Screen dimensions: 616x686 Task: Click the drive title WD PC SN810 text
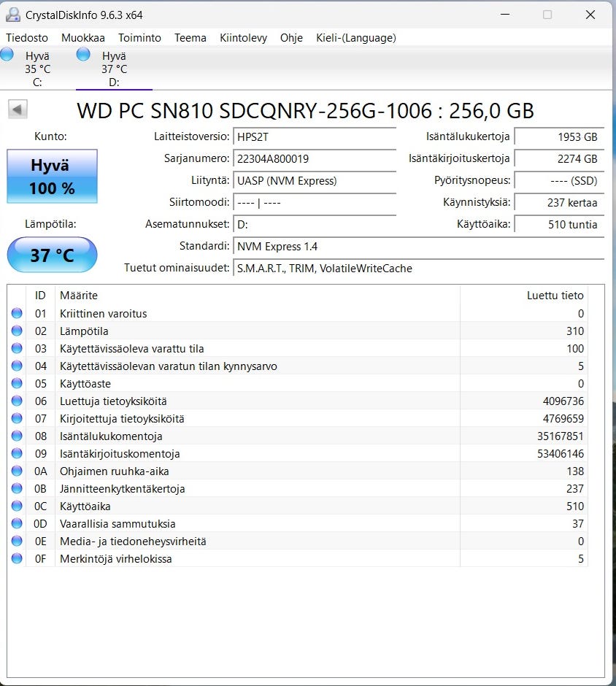(305, 111)
